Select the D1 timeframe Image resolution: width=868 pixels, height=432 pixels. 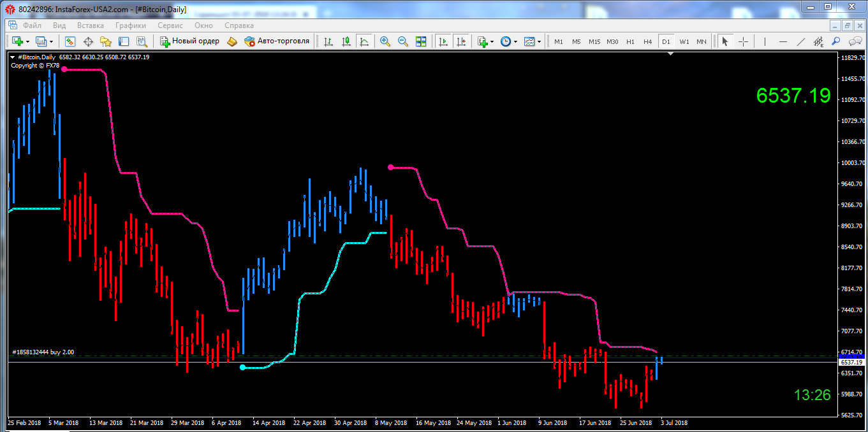666,41
